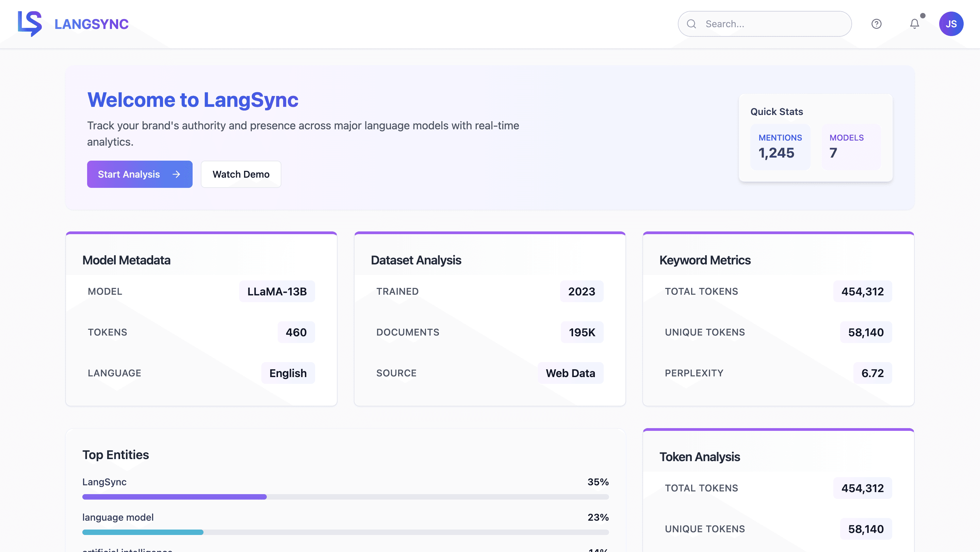Viewport: 980px width, 552px height.
Task: Click the SOURCE label
Action: [396, 373]
